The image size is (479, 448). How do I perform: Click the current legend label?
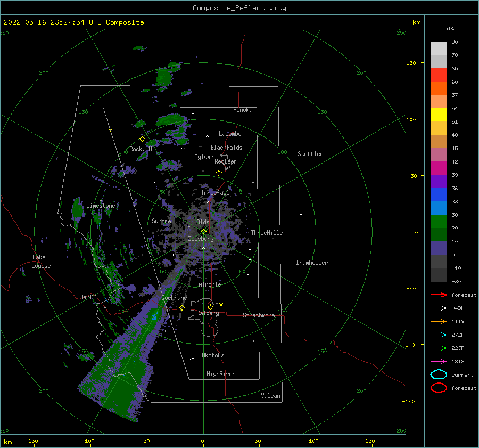(463, 374)
